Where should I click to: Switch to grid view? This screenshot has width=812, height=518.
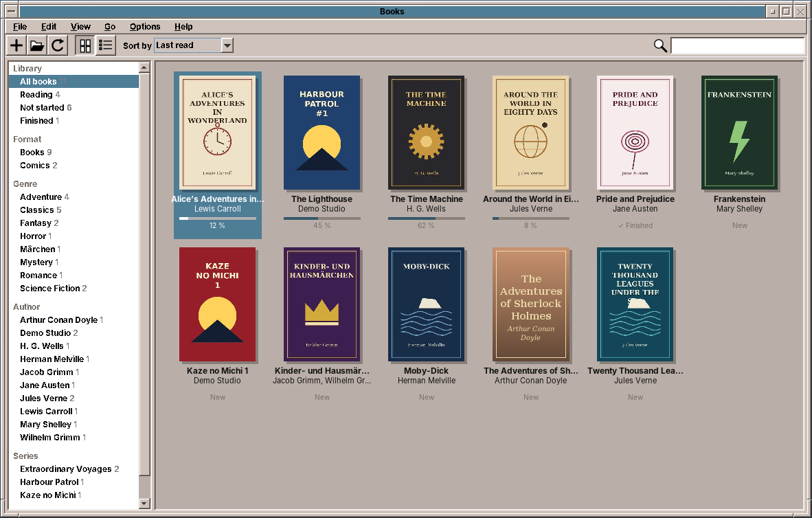point(85,45)
